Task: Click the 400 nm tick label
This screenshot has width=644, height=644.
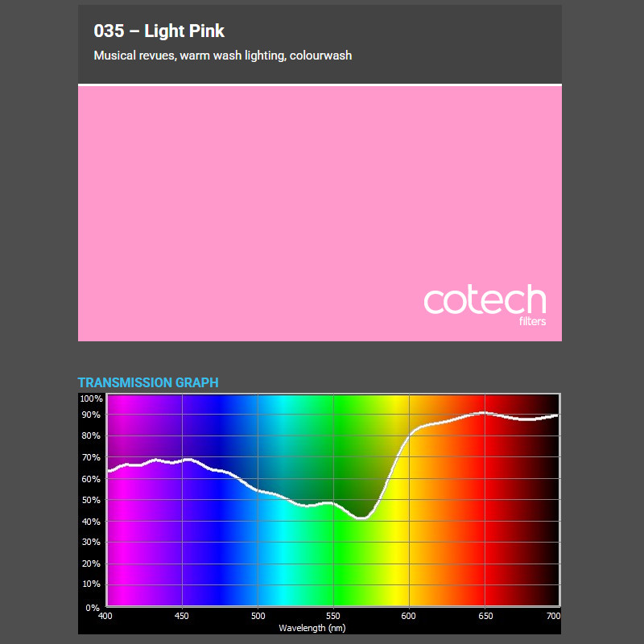Action: tap(105, 614)
